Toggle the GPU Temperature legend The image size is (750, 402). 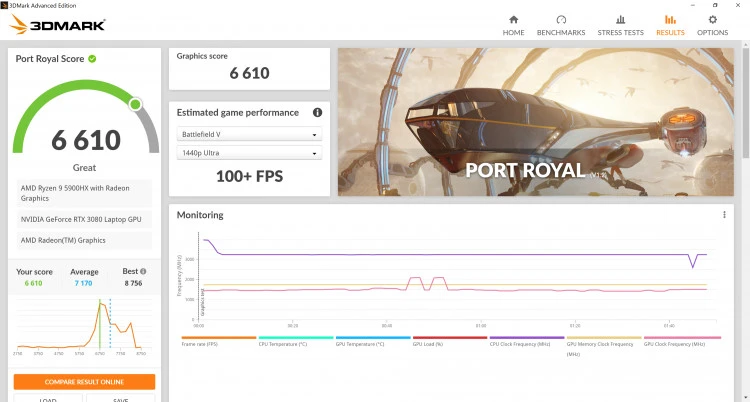(373, 341)
